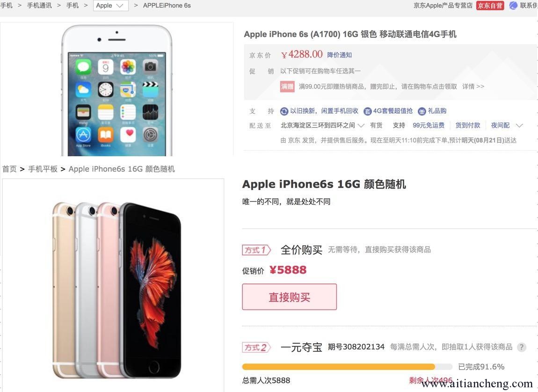The image size is (538, 392).
Task: Click the question mark help icon
Action: 522,347
